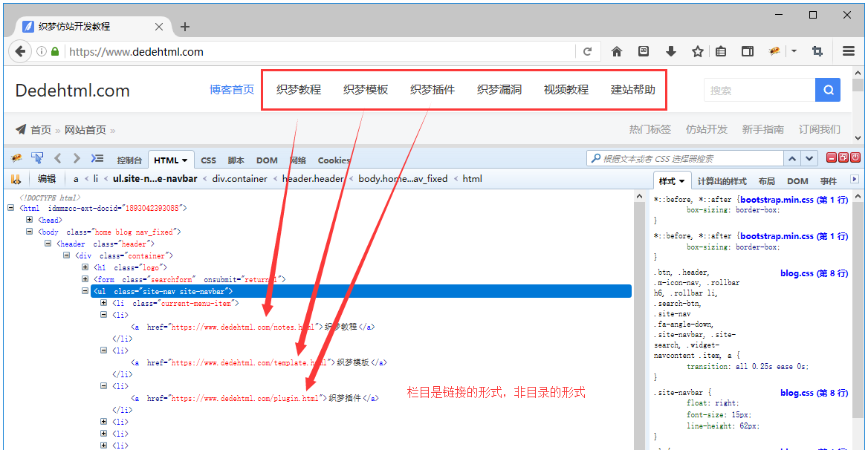The image size is (868, 450).
Task: Expand the head element node
Action: pyautogui.click(x=30, y=220)
